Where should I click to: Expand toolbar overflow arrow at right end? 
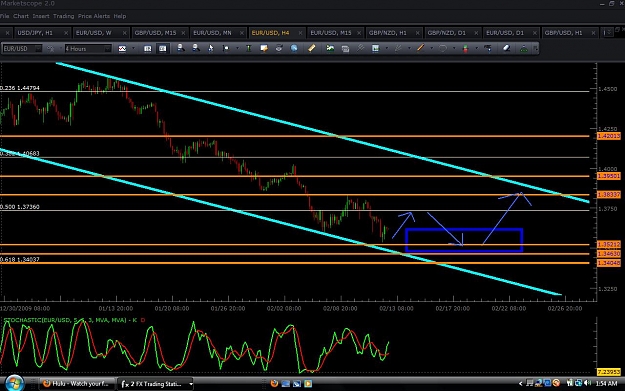(x=535, y=48)
